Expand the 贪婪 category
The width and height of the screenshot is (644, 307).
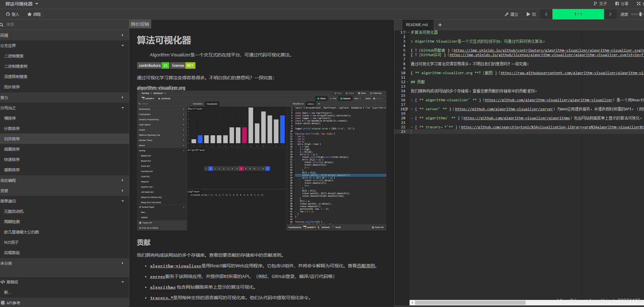pos(64,191)
